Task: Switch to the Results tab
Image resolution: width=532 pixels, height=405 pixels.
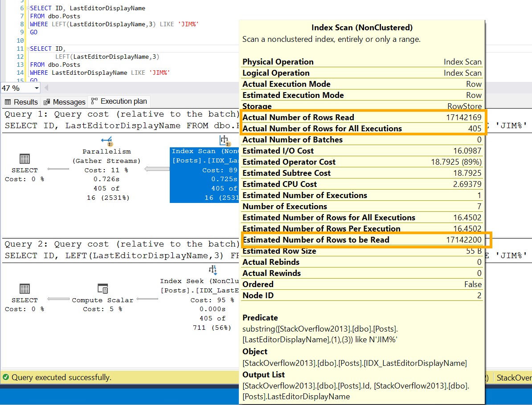Action: (x=21, y=101)
